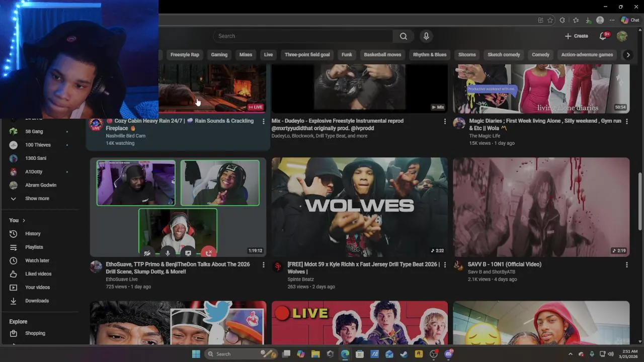Open Nashville Bird Cam channel avatar

(x=96, y=124)
